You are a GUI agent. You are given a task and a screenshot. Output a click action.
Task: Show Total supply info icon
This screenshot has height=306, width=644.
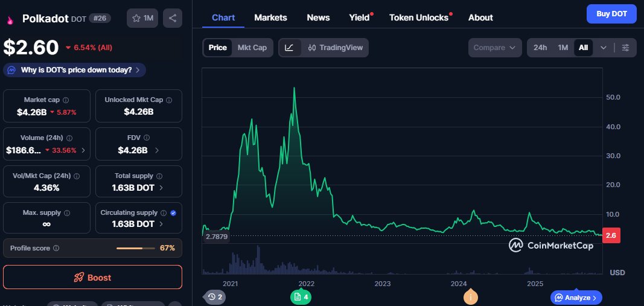tap(159, 176)
